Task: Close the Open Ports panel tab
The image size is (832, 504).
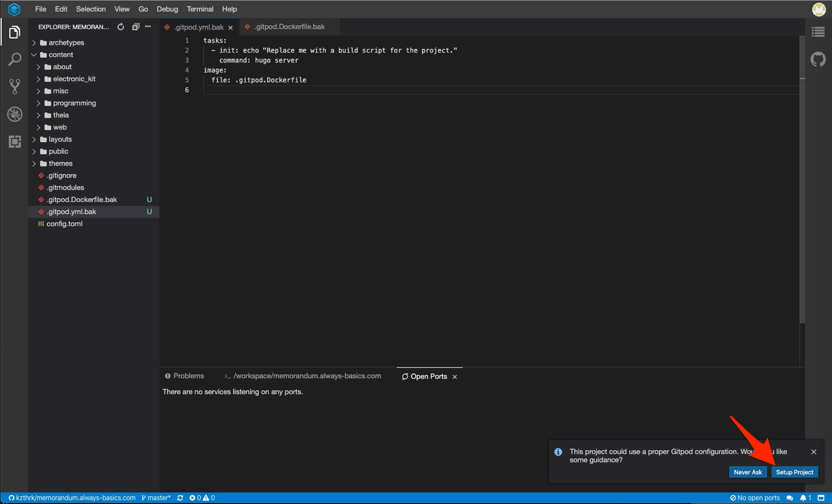Action: click(454, 377)
